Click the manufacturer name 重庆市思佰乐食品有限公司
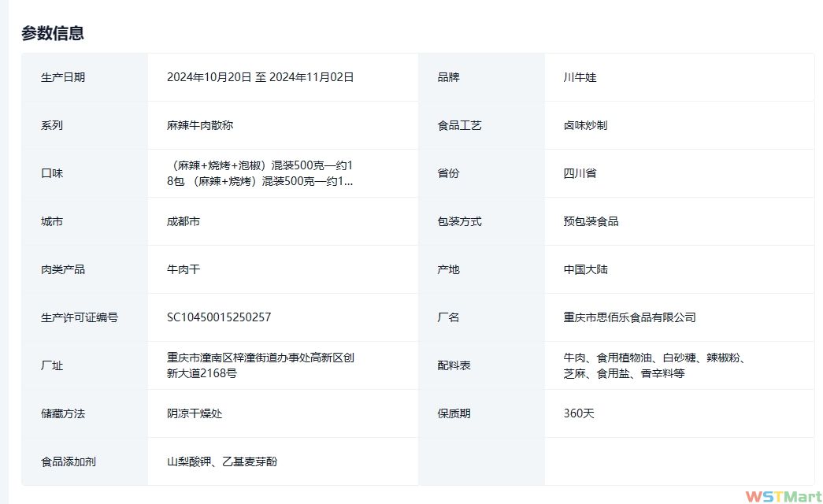Screen dimensions: 823x504 pos(629,317)
